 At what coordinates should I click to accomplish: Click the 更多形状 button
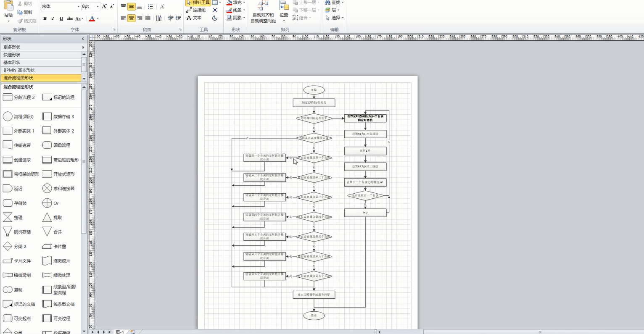(x=42, y=47)
